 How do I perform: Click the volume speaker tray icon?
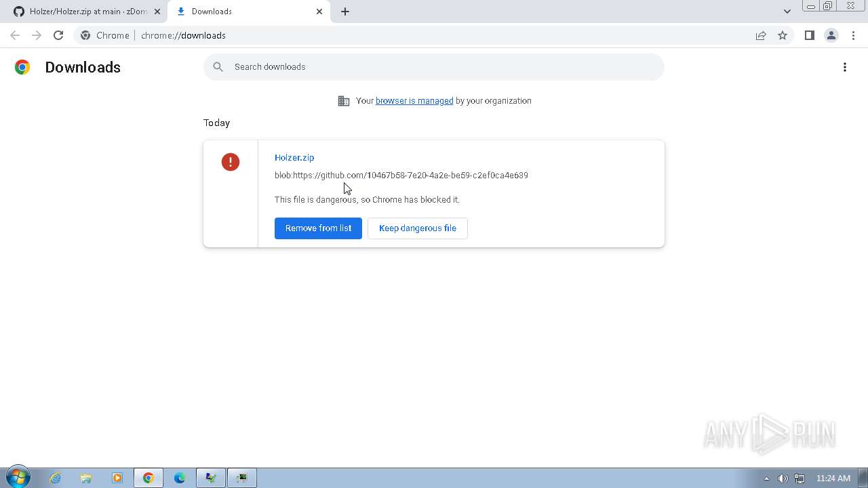click(783, 479)
